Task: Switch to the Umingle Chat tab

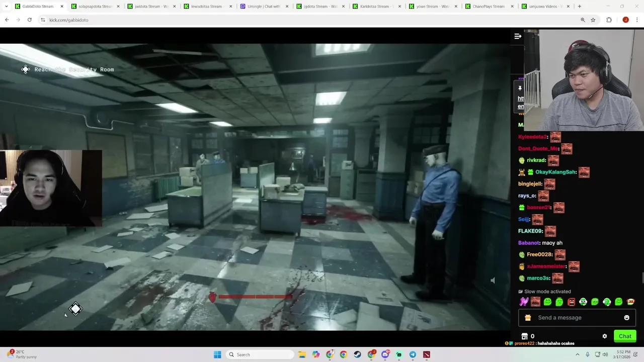Action: click(264, 7)
